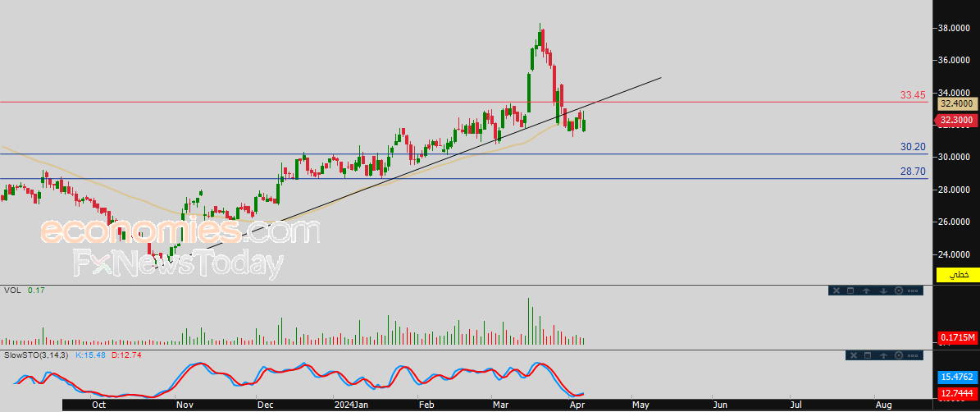980x412 pixels.
Task: Maximize the SlowSTO indicator panel
Action: tap(868, 355)
